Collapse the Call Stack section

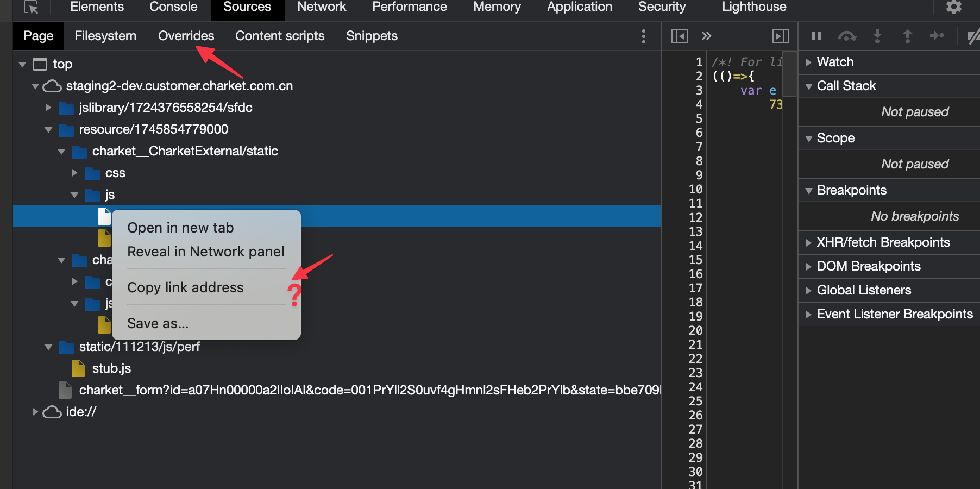click(808, 86)
